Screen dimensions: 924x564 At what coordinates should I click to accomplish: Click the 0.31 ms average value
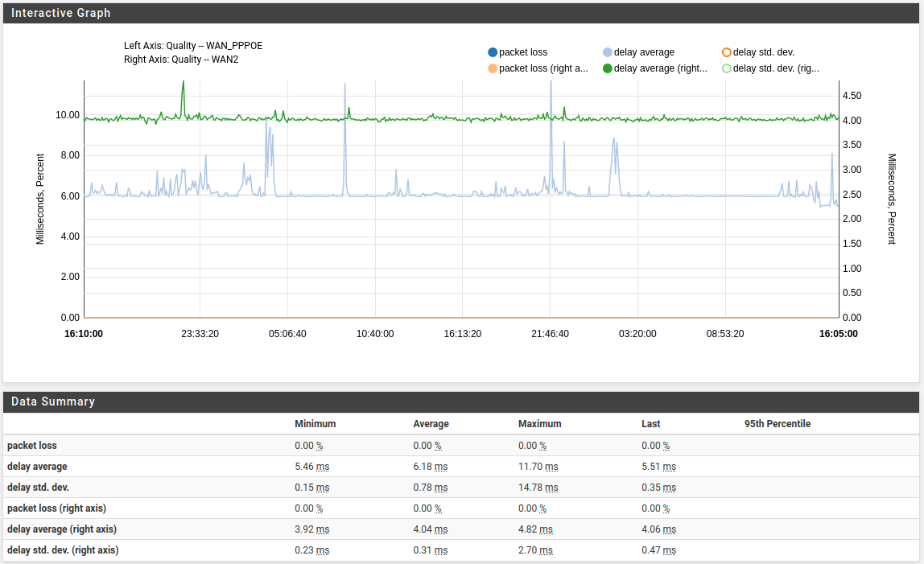430,550
